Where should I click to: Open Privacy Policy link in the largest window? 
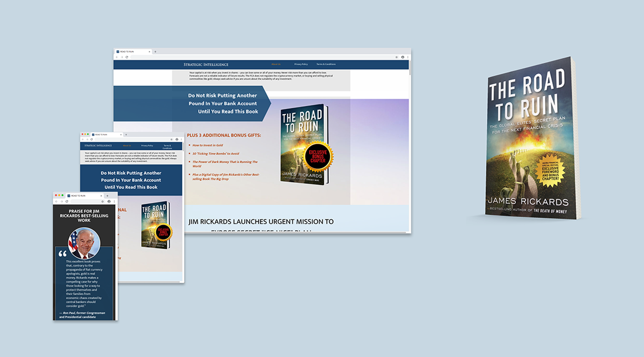coord(301,64)
